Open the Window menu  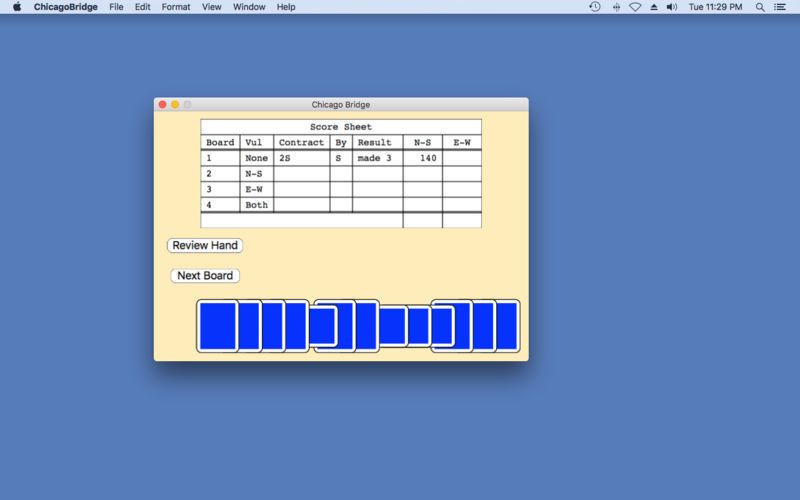249,7
